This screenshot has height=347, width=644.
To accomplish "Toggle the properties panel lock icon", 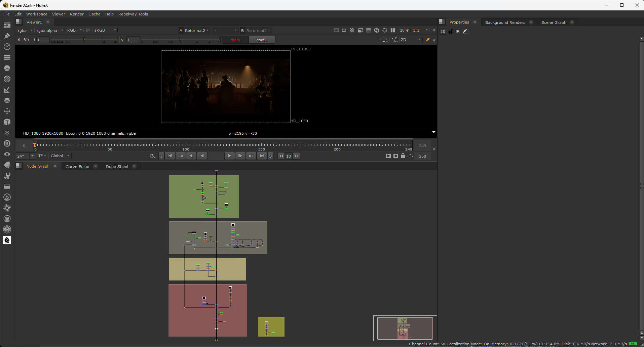I will pos(451,31).
